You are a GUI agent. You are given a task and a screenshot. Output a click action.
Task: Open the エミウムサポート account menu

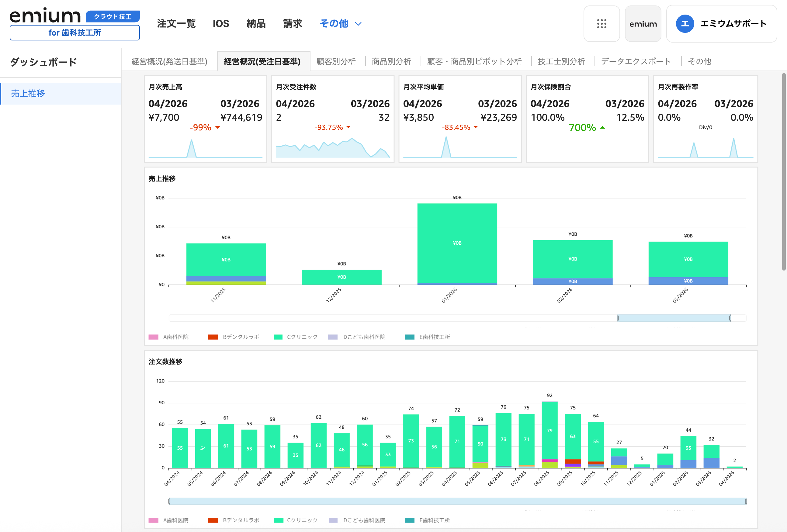coord(733,24)
